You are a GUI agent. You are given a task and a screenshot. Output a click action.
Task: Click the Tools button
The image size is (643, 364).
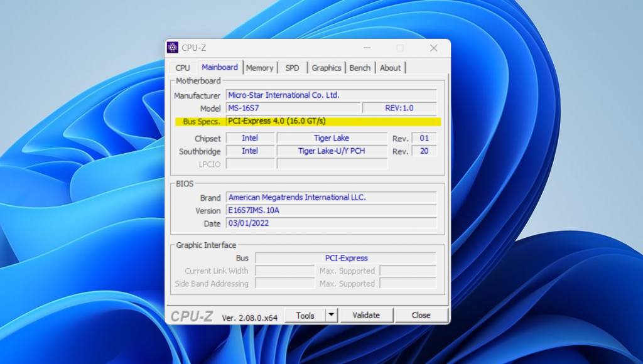pyautogui.click(x=305, y=315)
